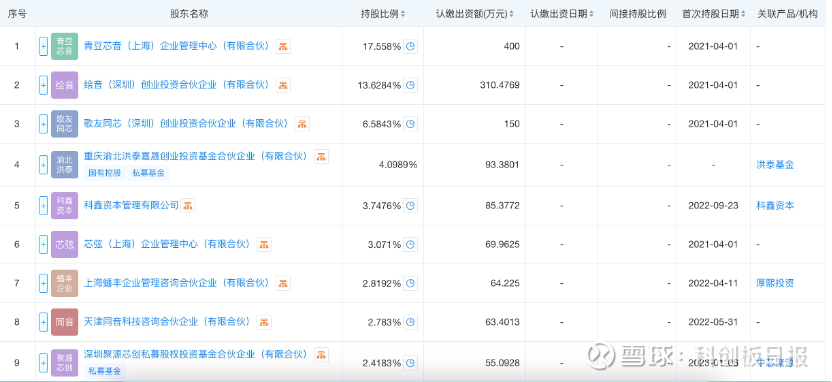This screenshot has height=382, width=832.
Task: Open equity structure icon for 重庆渝北洪泰嘉晟 fund
Action: click(321, 156)
